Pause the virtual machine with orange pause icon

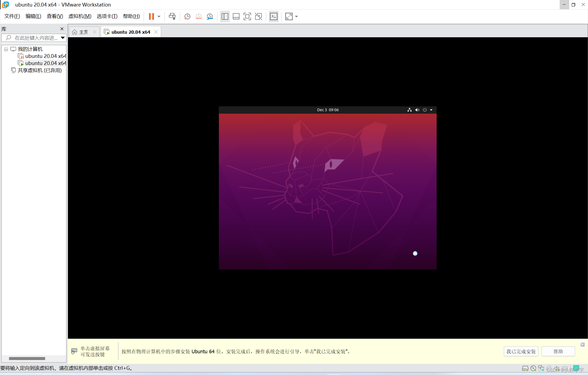click(151, 17)
